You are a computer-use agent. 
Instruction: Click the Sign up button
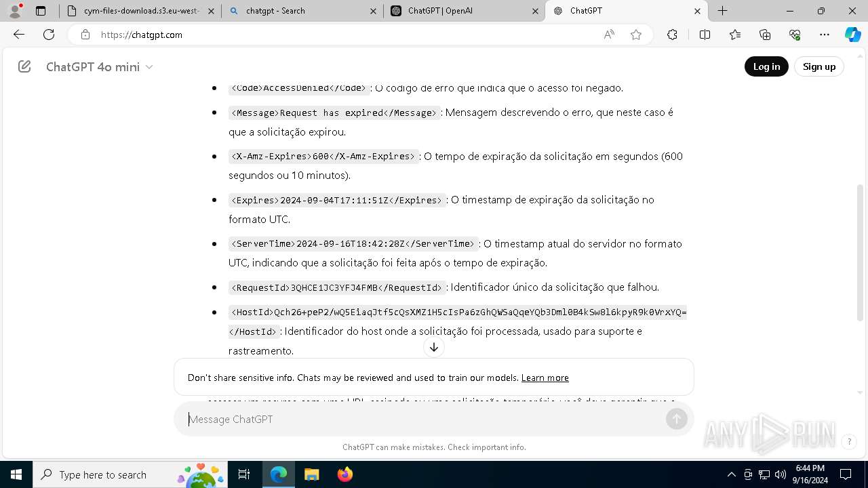coord(819,66)
